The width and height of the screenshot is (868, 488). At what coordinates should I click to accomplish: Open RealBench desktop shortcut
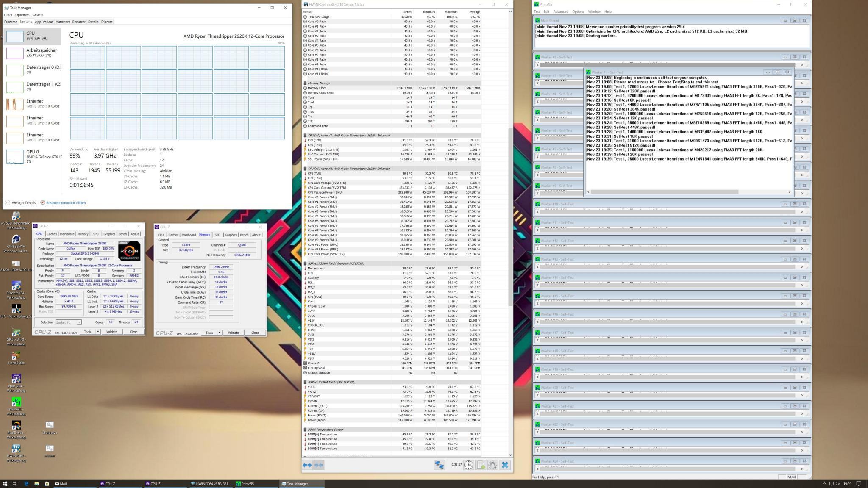coord(16,430)
